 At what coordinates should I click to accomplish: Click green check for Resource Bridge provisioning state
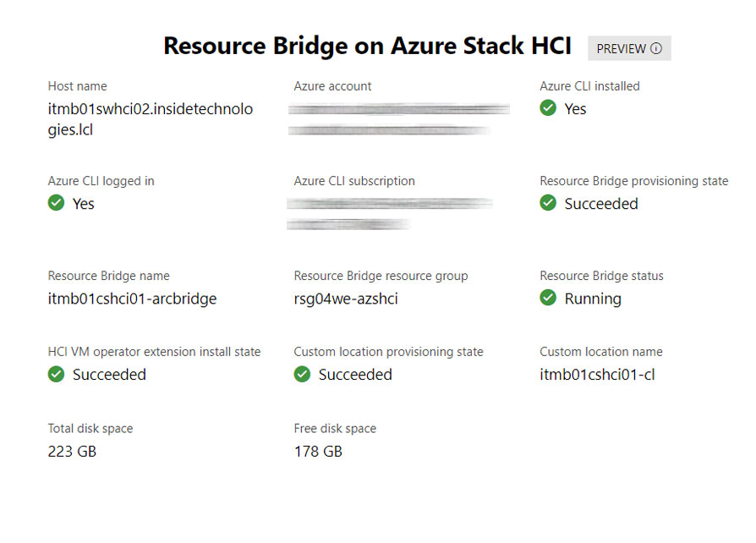[548, 203]
